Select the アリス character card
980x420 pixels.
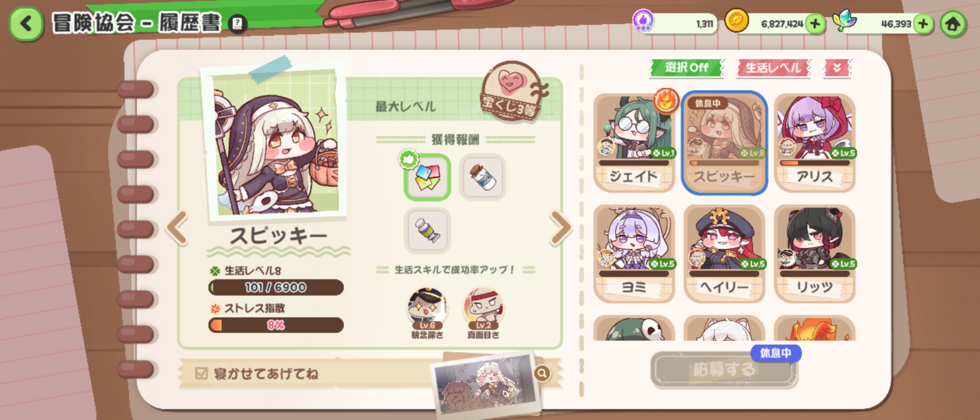click(x=814, y=142)
